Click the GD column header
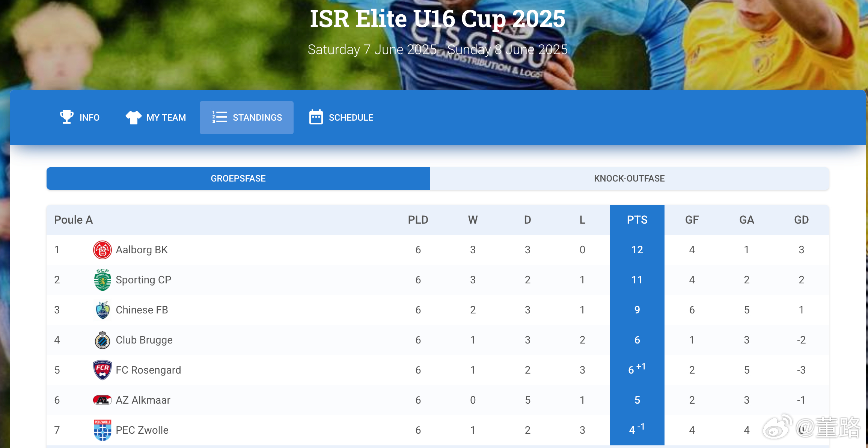The image size is (868, 448). pyautogui.click(x=801, y=220)
